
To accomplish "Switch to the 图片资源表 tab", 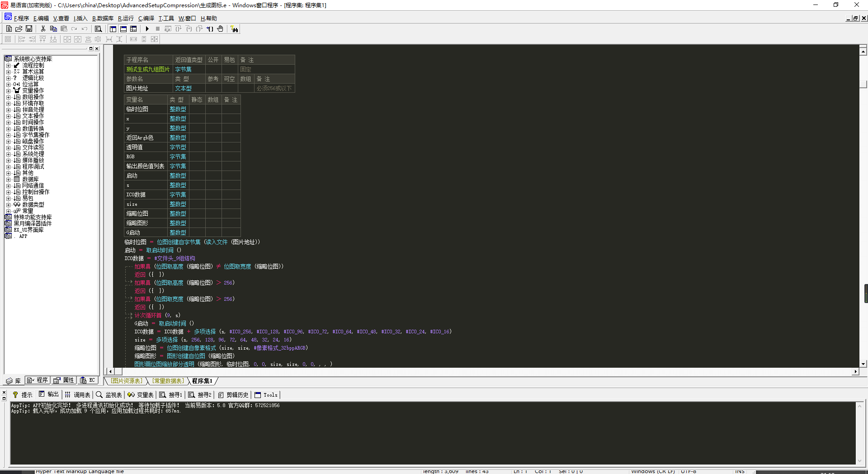I will coord(127,381).
